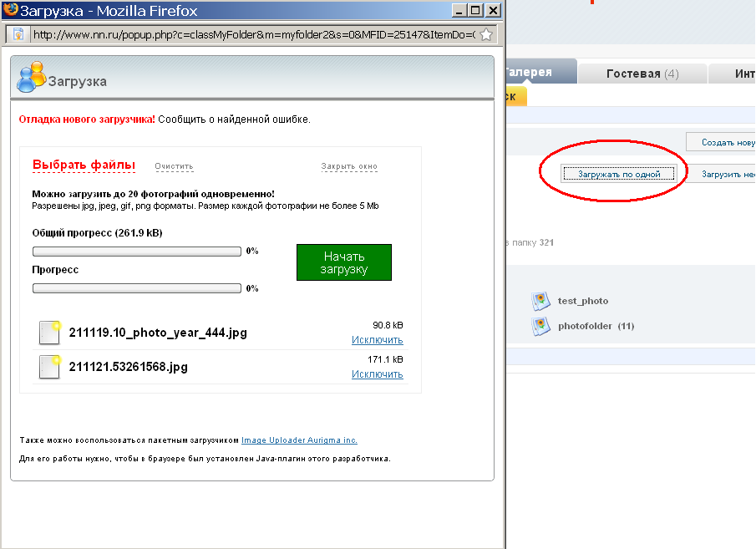Click Сообщить о найденной ошибке text
The height and width of the screenshot is (549, 756).
[x=235, y=119]
